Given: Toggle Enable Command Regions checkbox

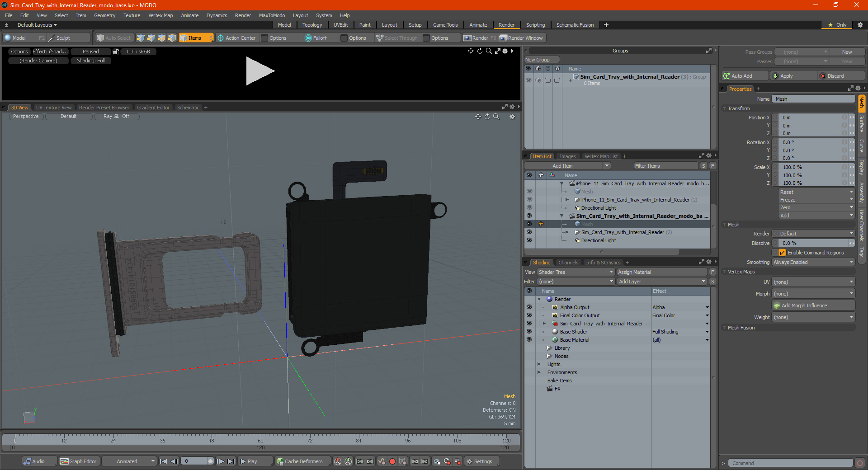Looking at the screenshot, I should pos(782,253).
